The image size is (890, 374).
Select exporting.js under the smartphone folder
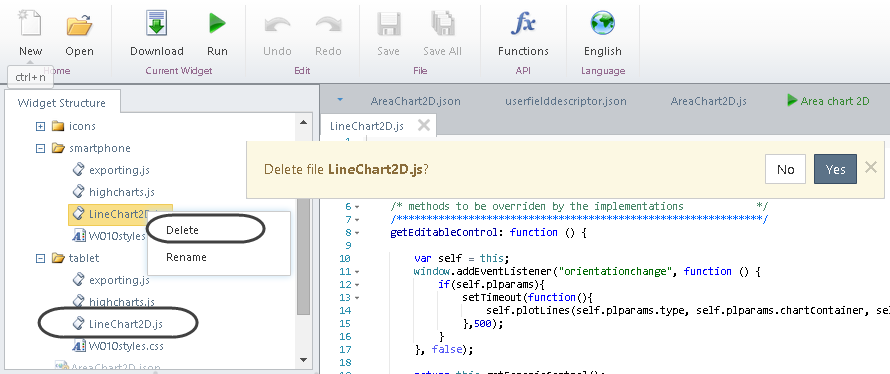(119, 170)
